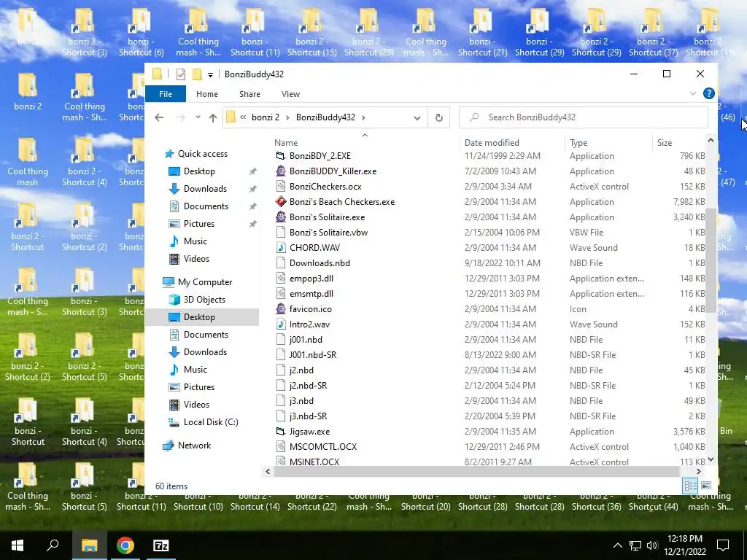Click the taskbar clock 12:18 PM

[x=684, y=539]
